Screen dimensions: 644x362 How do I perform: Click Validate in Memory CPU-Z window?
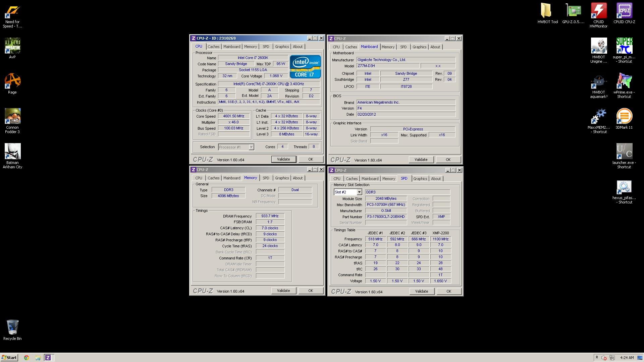[283, 291]
